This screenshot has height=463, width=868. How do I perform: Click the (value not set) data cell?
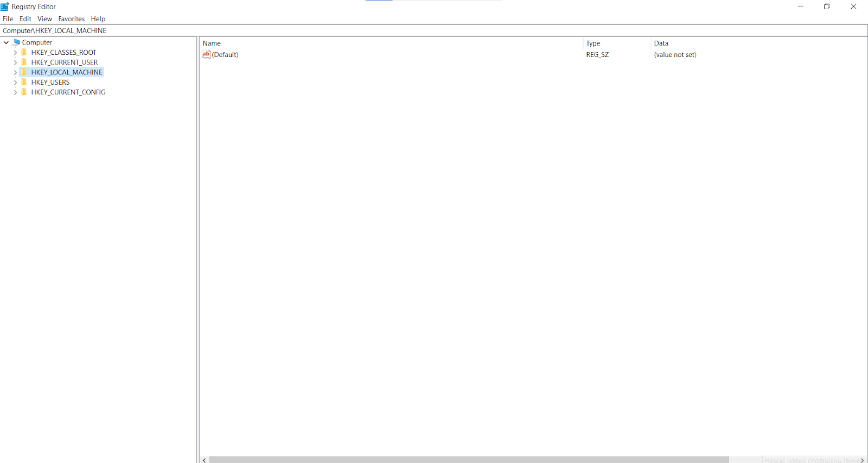point(675,55)
